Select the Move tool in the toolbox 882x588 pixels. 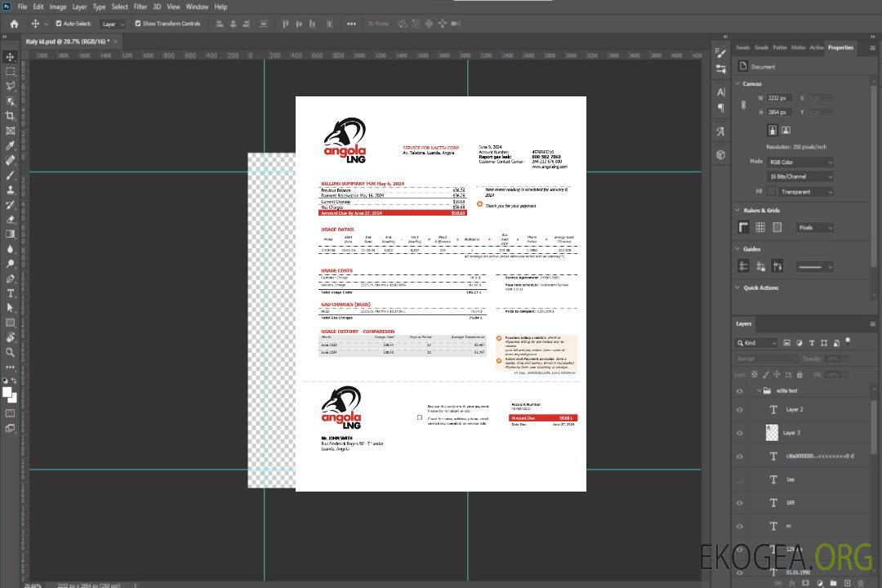11,57
